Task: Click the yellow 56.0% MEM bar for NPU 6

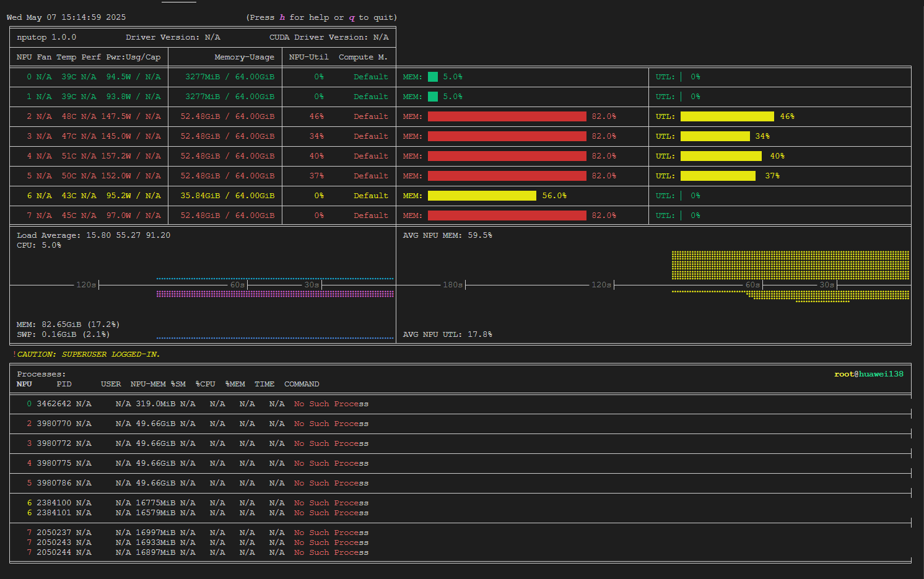Action: click(482, 196)
